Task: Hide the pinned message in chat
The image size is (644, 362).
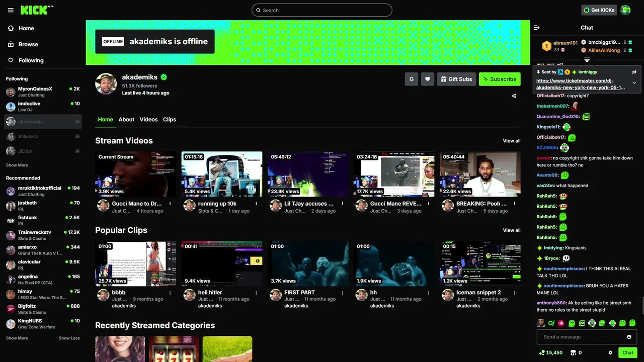Action: pyautogui.click(x=634, y=72)
